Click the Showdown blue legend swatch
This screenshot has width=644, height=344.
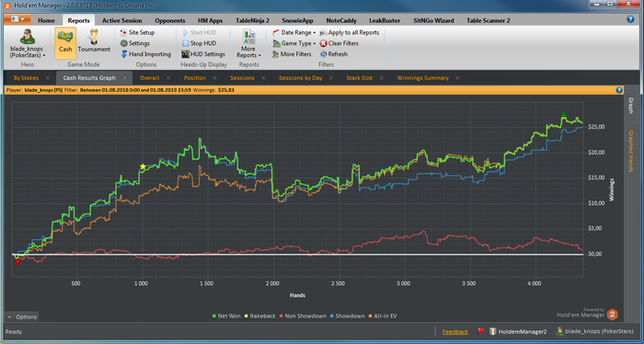pyautogui.click(x=333, y=316)
